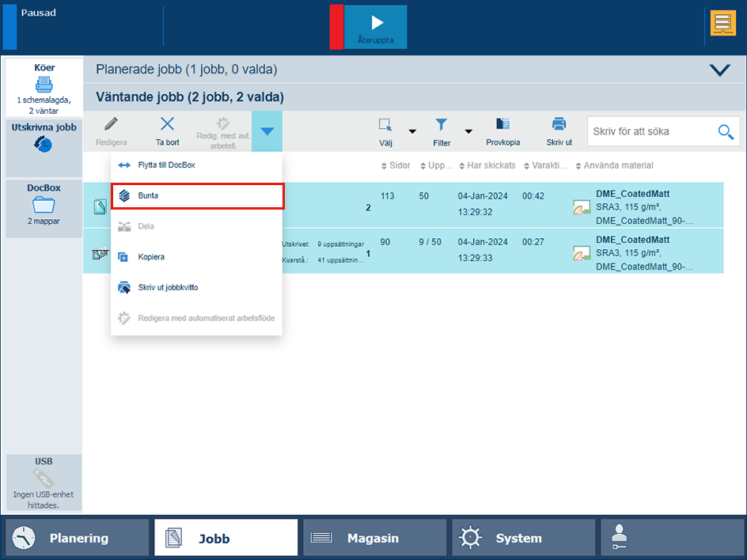Open Utskrivna jobb printed jobs
This screenshot has width=747, height=560.
pyautogui.click(x=44, y=148)
